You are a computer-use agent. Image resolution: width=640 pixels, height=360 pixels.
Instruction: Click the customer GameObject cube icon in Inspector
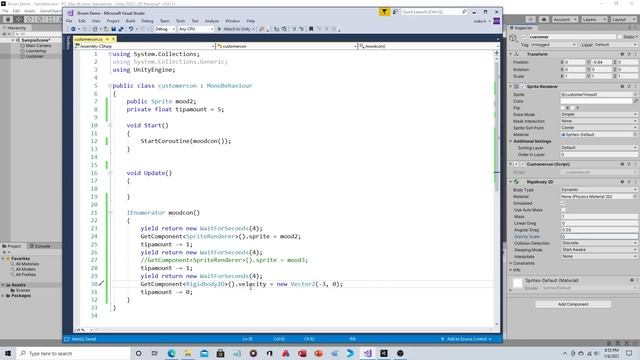(513, 38)
